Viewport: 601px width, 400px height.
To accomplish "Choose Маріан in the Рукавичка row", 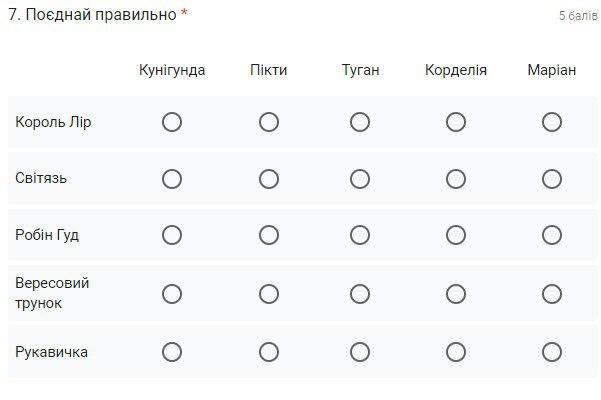I will [x=552, y=352].
